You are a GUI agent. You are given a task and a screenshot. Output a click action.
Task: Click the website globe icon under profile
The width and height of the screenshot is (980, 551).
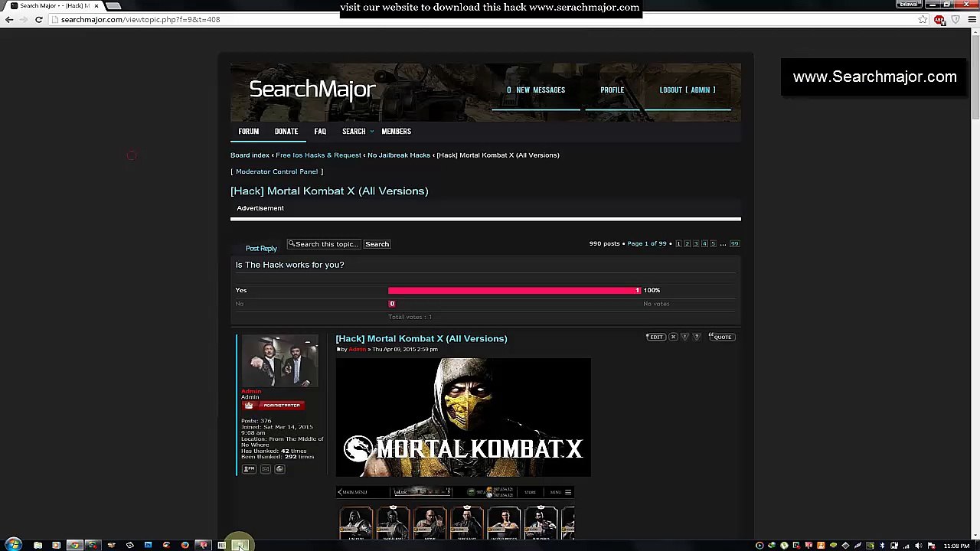tap(279, 469)
